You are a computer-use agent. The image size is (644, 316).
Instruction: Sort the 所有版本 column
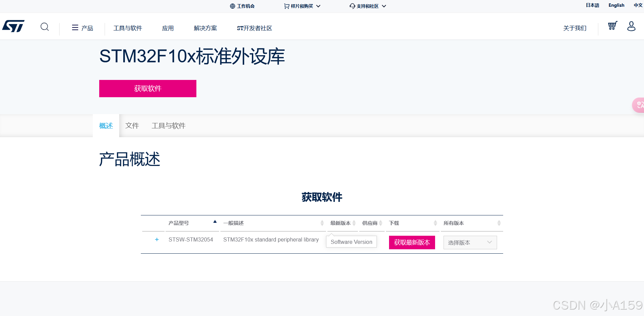coord(499,223)
